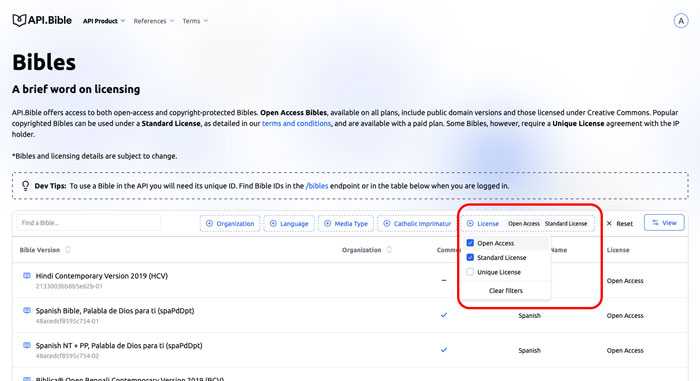Viewport: 700px width, 381px height.
Task: Expand the API Product menu
Action: [x=104, y=21]
